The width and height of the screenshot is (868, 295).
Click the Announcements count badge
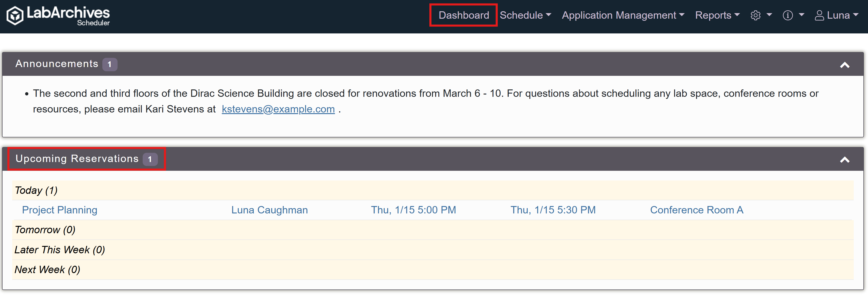[x=109, y=64]
